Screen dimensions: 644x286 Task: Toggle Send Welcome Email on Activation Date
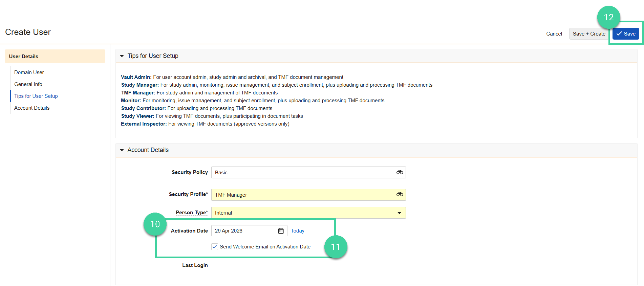(215, 247)
